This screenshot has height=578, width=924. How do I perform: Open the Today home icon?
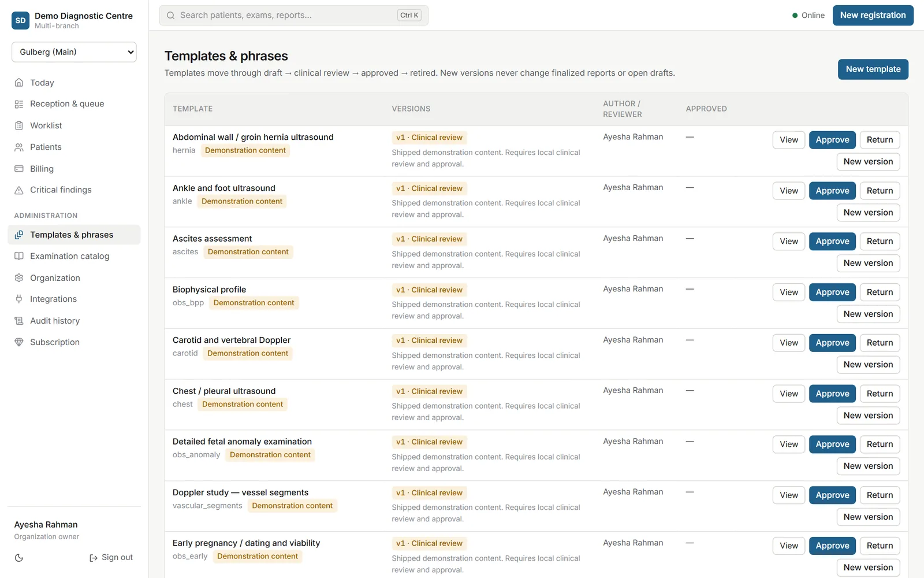pos(19,83)
